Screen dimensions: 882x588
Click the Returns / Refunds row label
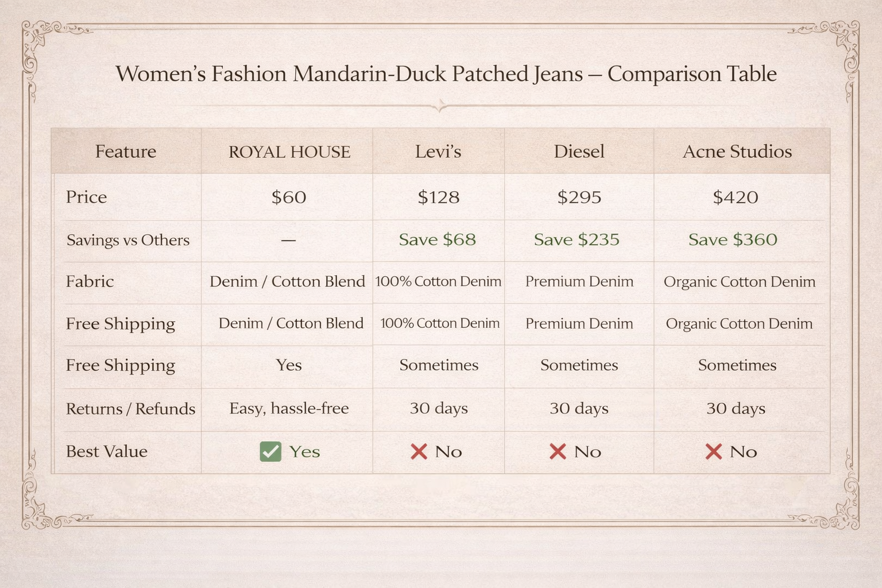coord(130,409)
